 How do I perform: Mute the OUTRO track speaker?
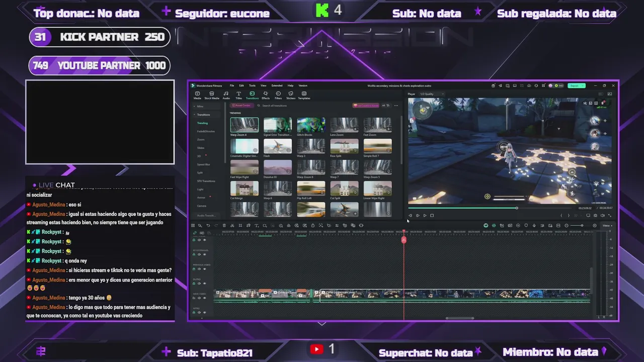199,284
